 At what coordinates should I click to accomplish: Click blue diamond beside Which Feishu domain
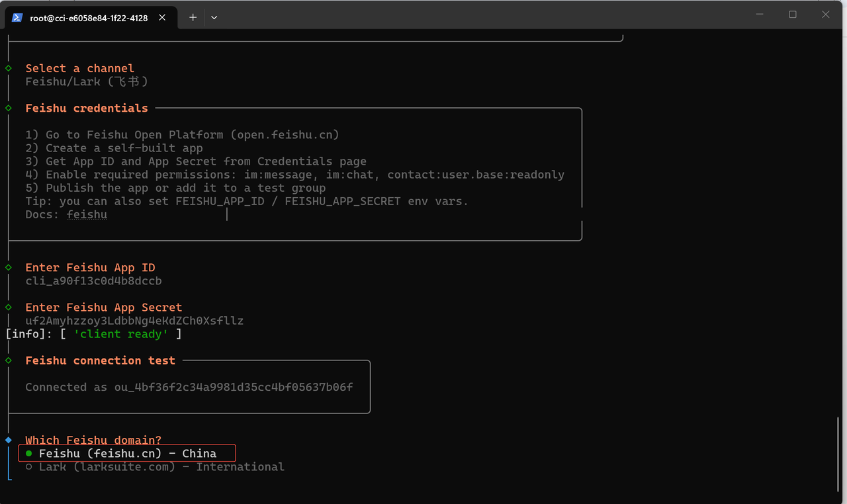[9, 440]
